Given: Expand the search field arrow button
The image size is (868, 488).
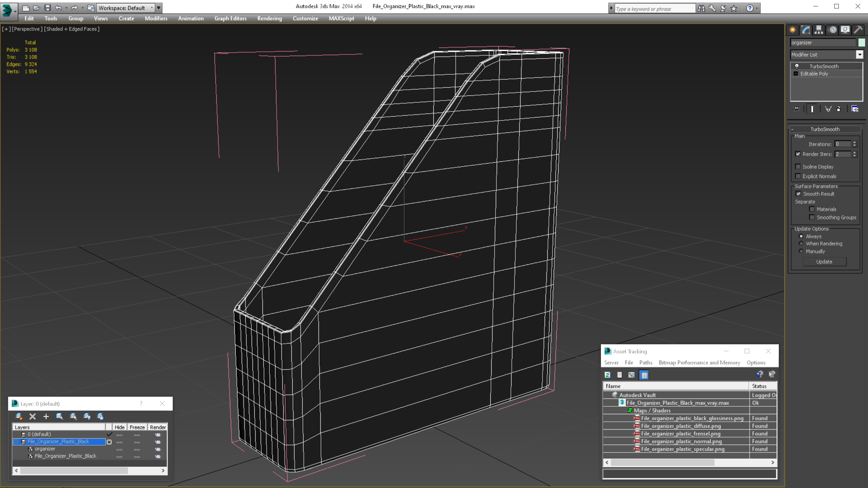Looking at the screenshot, I should pos(611,8).
